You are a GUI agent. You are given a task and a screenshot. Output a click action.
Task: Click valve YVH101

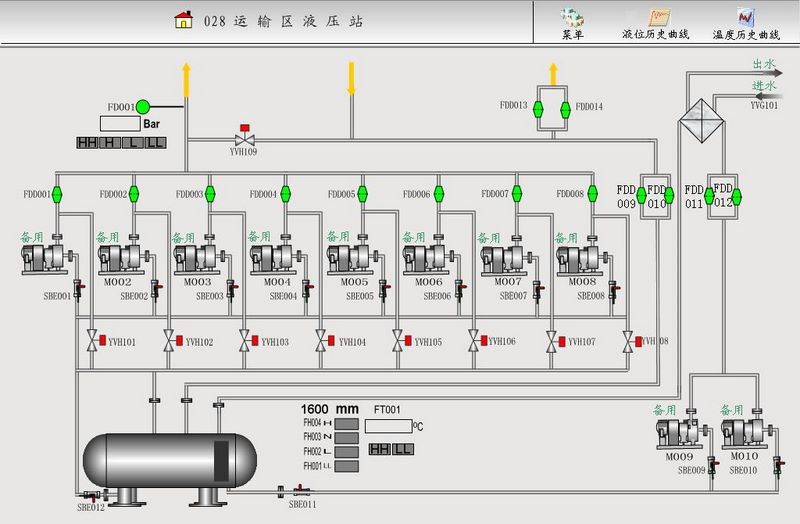96,341
